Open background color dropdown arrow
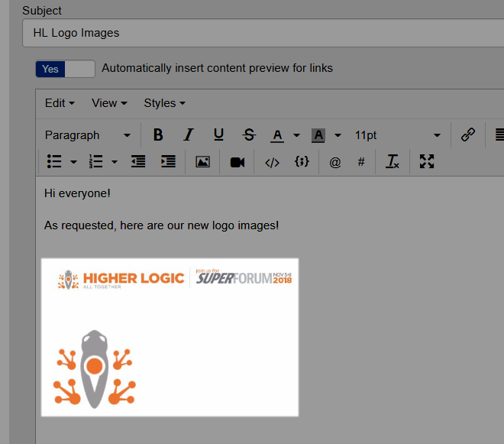 click(x=338, y=135)
